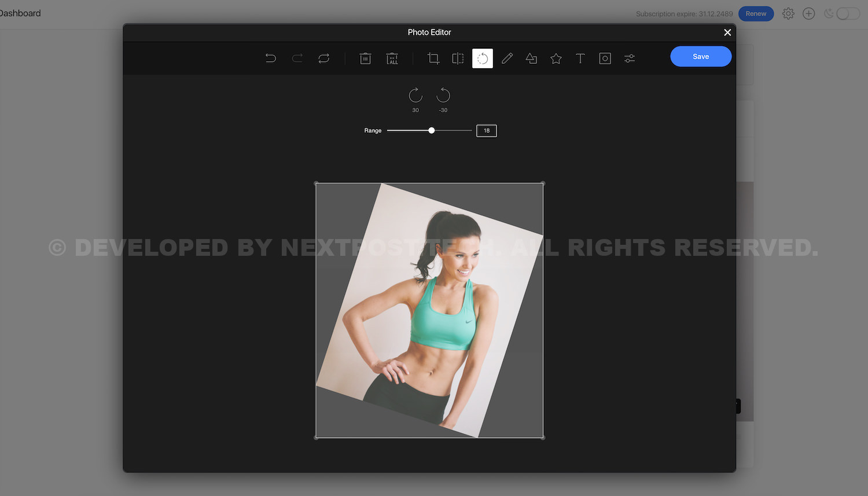Select the Flip tool
The height and width of the screenshot is (496, 868).
pos(458,58)
